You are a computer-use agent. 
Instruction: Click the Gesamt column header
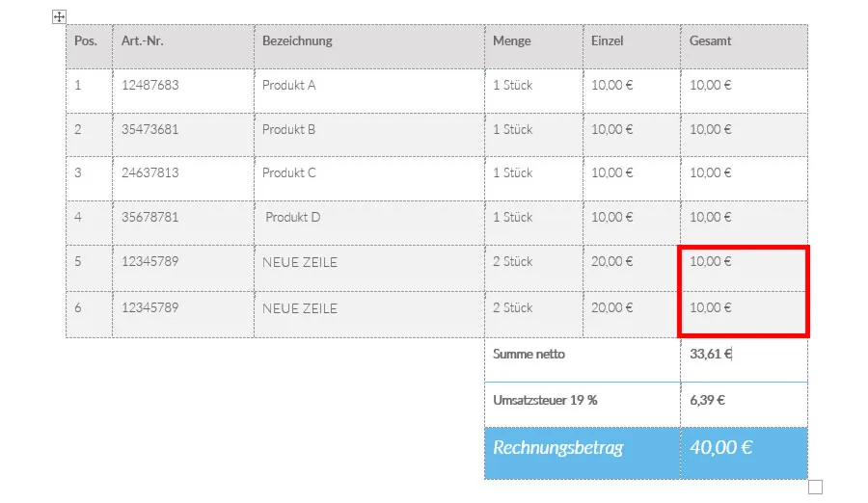click(x=744, y=46)
